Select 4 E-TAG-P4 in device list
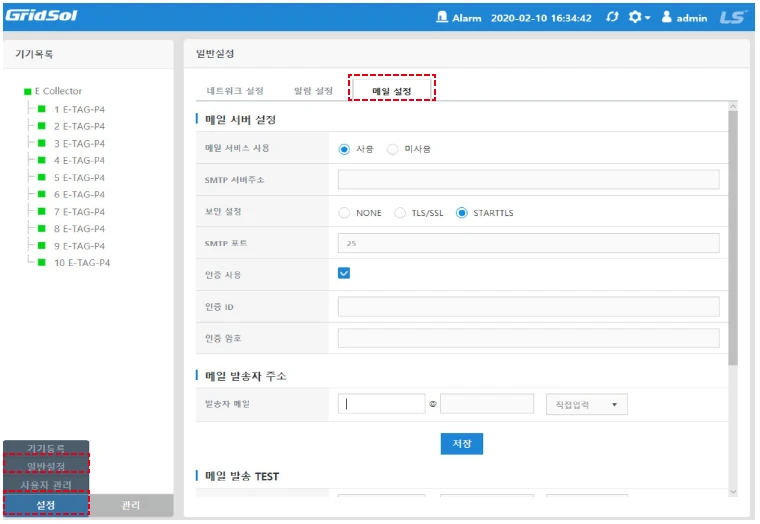This screenshot has height=524, width=760. pos(79,160)
